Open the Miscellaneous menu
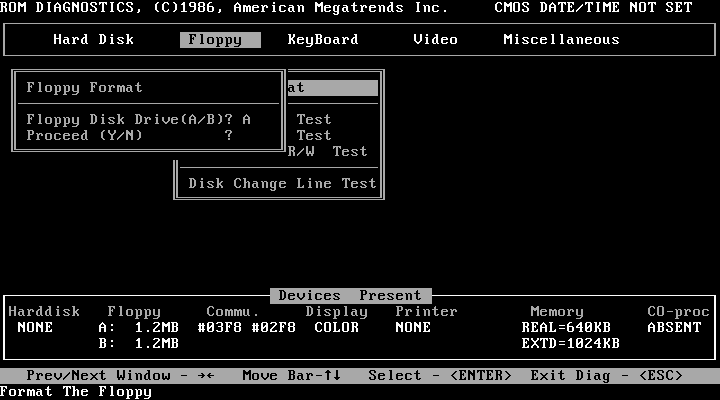The width and height of the screenshot is (720, 400). (561, 40)
